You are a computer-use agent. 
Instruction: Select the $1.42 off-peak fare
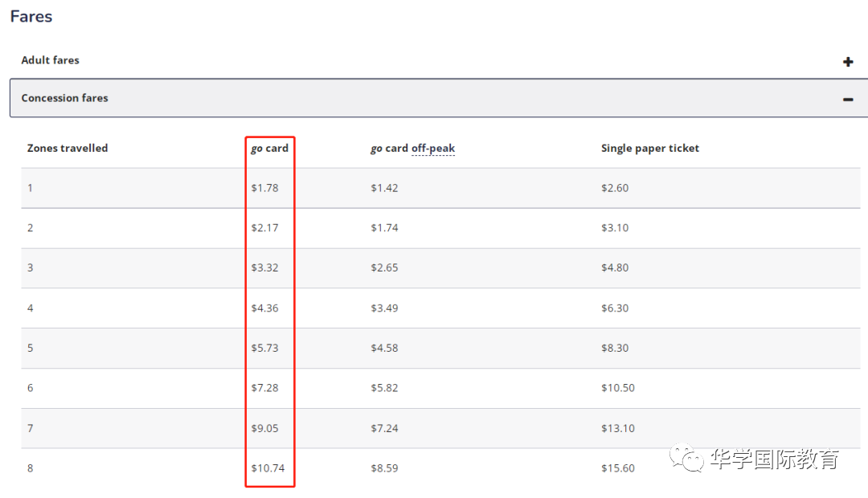[x=384, y=188]
